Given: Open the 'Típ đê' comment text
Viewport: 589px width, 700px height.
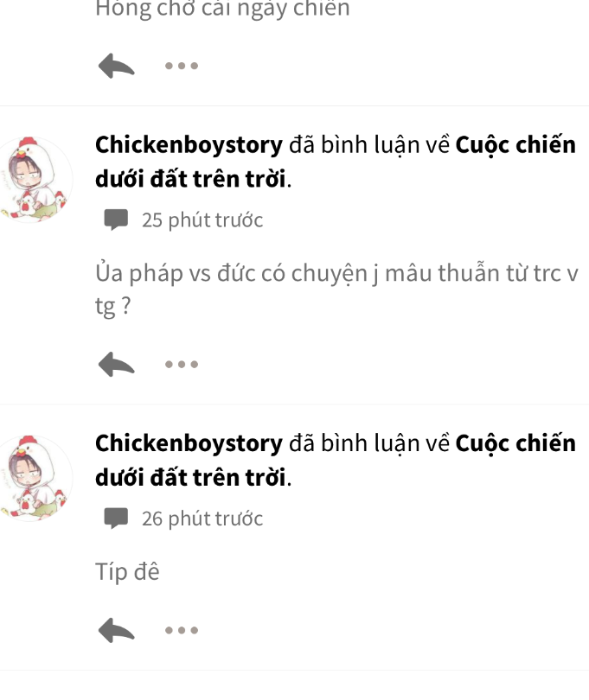Looking at the screenshot, I should pyautogui.click(x=127, y=572).
